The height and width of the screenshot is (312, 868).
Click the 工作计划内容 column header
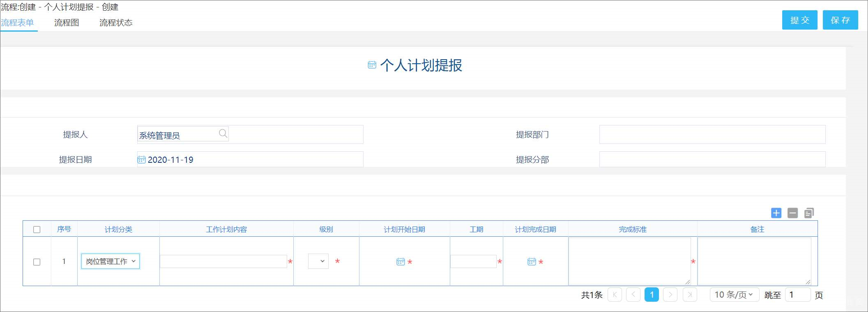226,229
